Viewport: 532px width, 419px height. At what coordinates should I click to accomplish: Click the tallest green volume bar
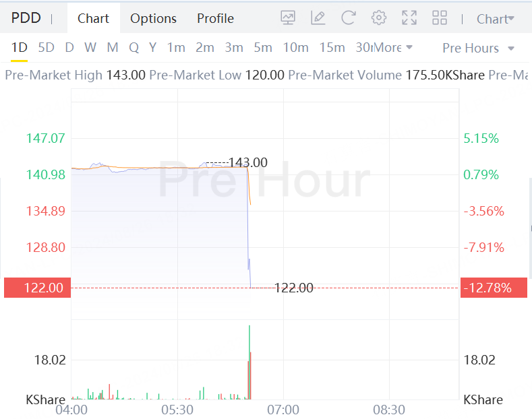249,362
